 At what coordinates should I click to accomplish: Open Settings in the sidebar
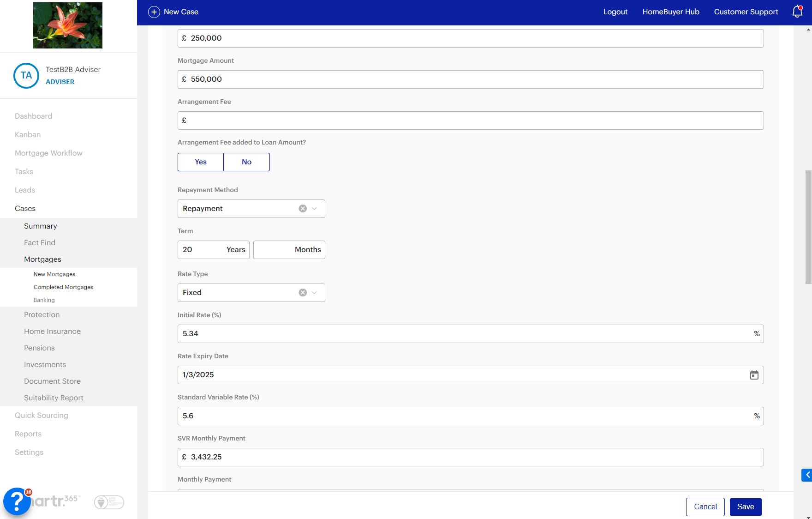(x=29, y=453)
